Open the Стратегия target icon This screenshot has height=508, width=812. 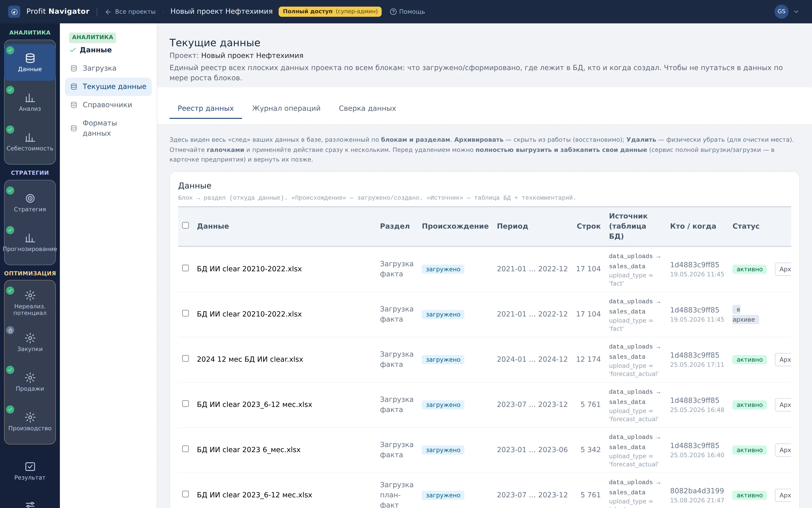30,198
